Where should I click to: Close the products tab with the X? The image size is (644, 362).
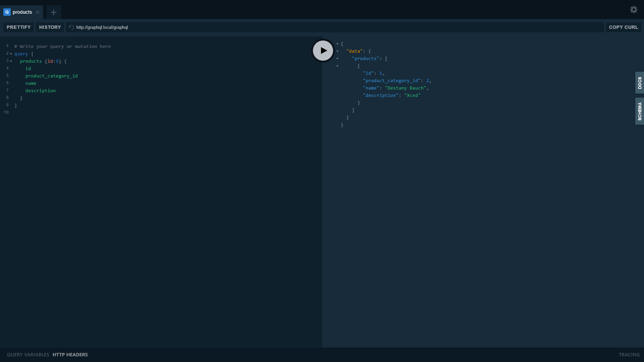pyautogui.click(x=38, y=12)
